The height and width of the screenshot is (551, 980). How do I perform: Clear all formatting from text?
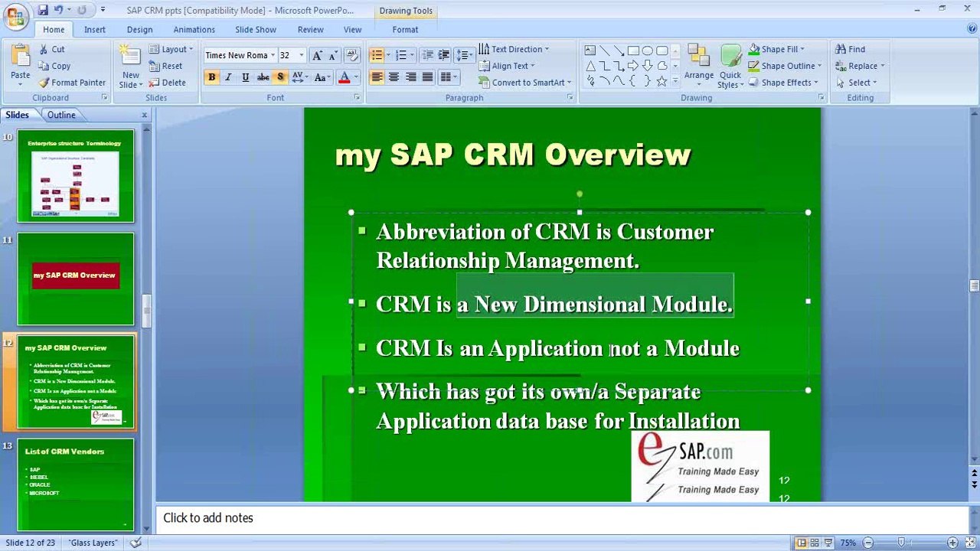click(x=351, y=55)
